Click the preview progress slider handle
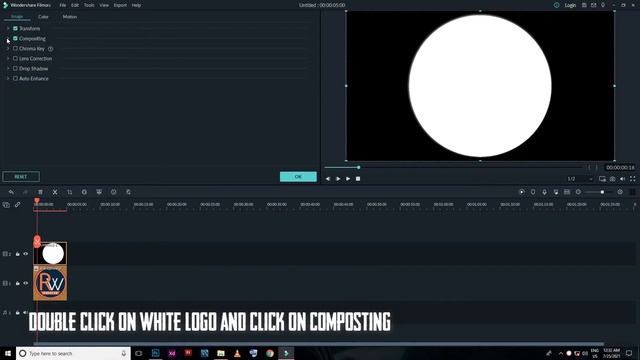 (359, 167)
